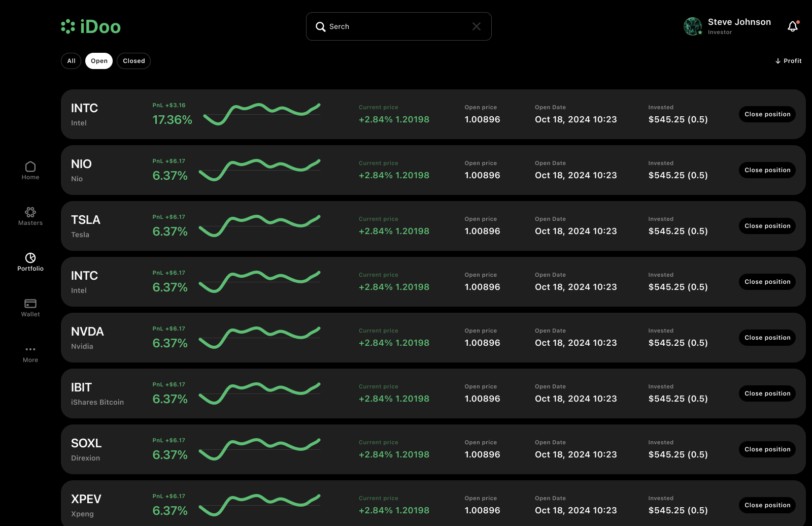Click the iDoo logo
Viewport: 812px width, 526px height.
91,26
